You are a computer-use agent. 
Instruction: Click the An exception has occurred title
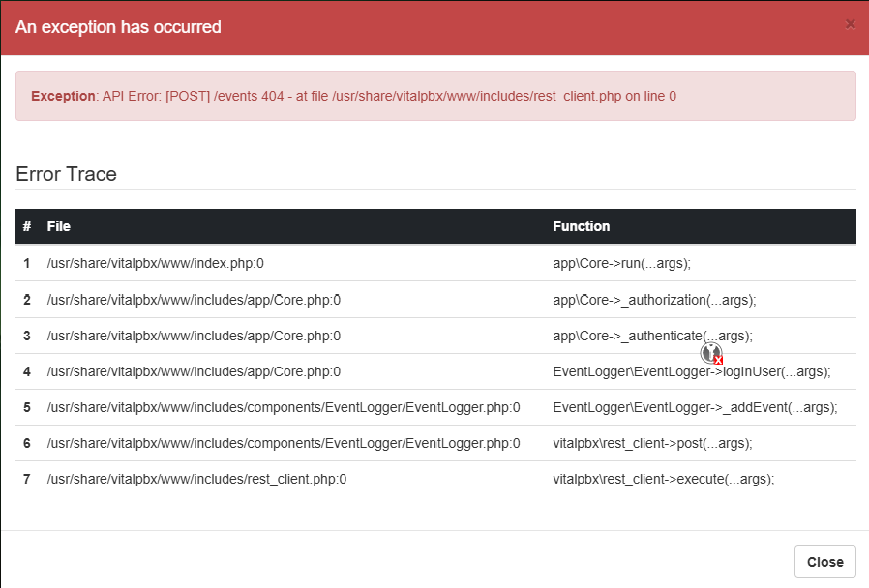click(118, 26)
